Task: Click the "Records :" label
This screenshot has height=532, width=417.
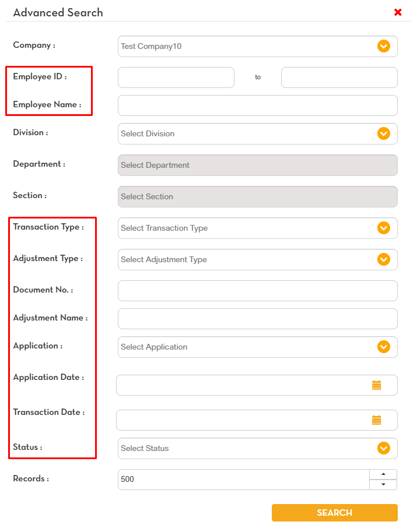Action: pyautogui.click(x=31, y=479)
